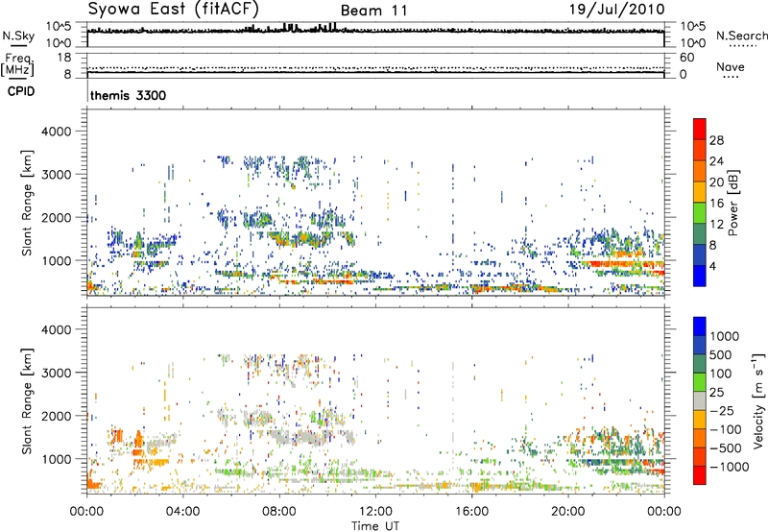Click the "4000" tick of the power panel
768x532 pixels.
tap(57, 132)
